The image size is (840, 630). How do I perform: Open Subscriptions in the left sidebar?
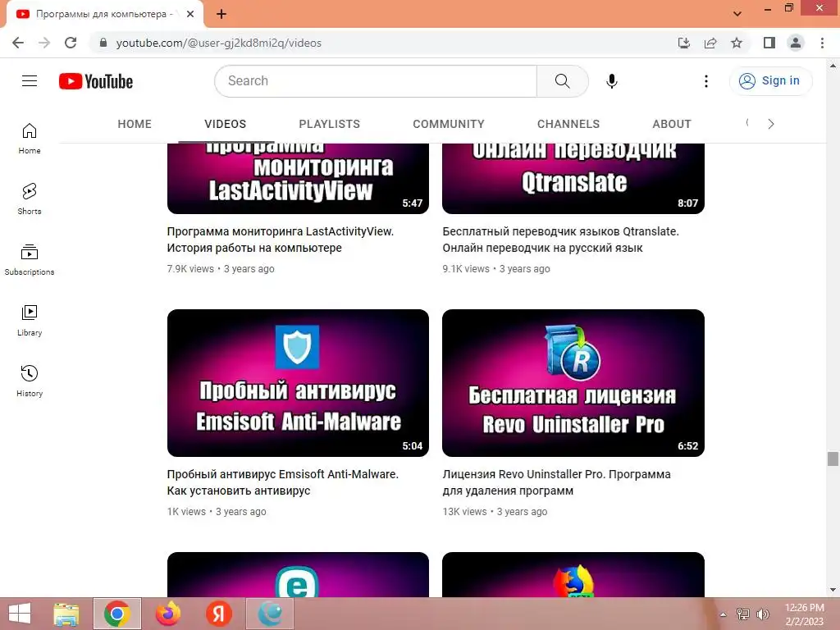30,260
